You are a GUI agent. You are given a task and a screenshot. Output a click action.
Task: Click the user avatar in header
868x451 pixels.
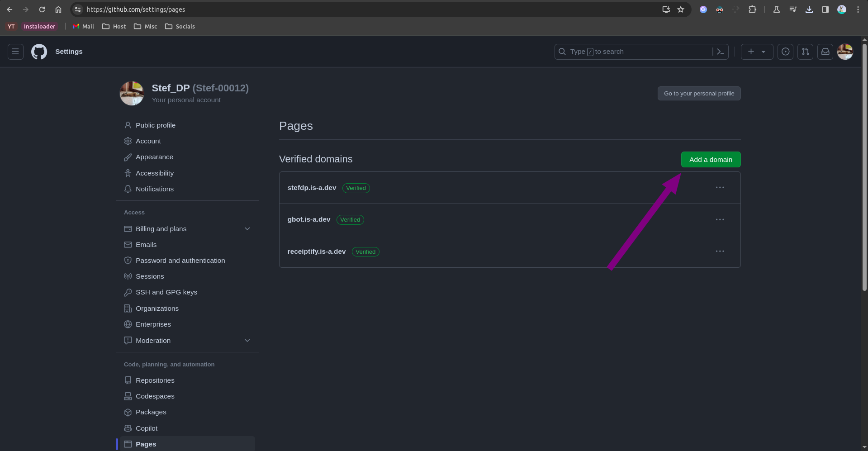pos(845,52)
